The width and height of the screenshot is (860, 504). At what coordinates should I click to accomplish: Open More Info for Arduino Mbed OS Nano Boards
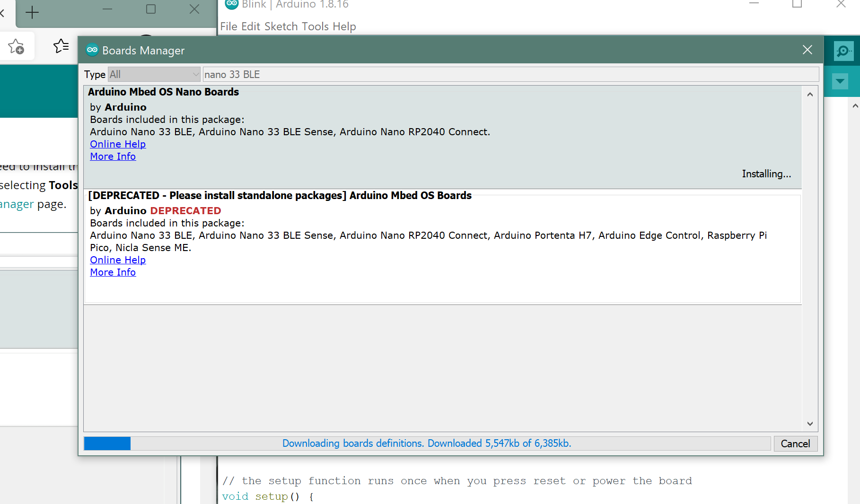(113, 156)
